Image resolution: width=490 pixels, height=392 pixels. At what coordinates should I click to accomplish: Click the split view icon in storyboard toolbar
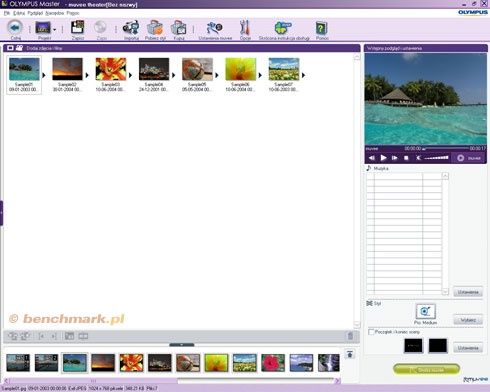coord(83,336)
